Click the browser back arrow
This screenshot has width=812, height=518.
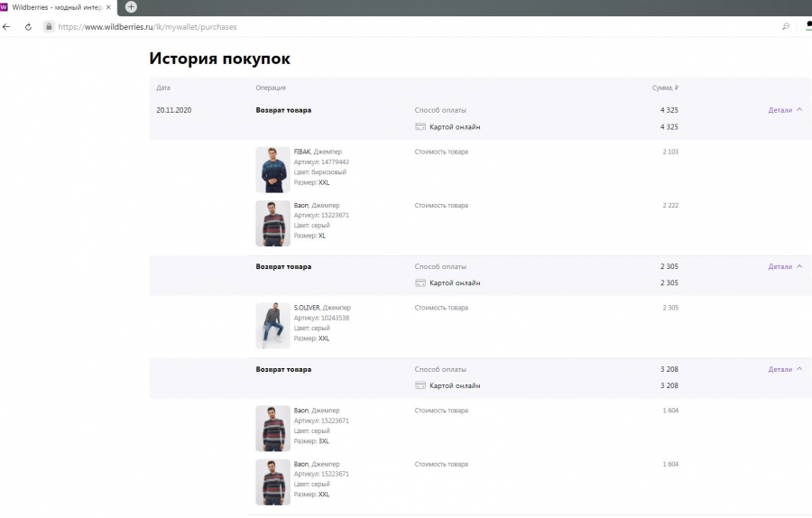pyautogui.click(x=6, y=27)
